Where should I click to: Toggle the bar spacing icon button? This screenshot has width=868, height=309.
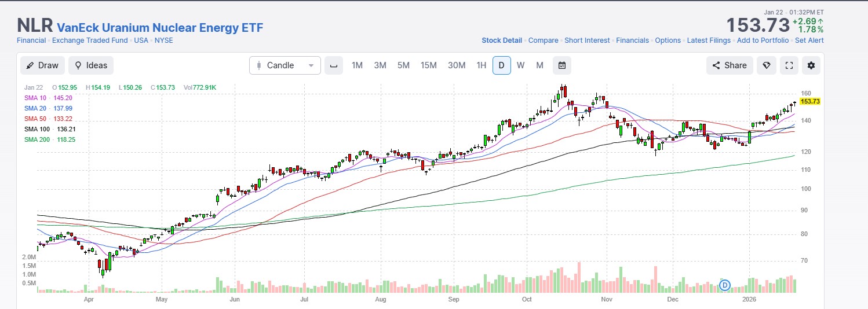point(333,65)
